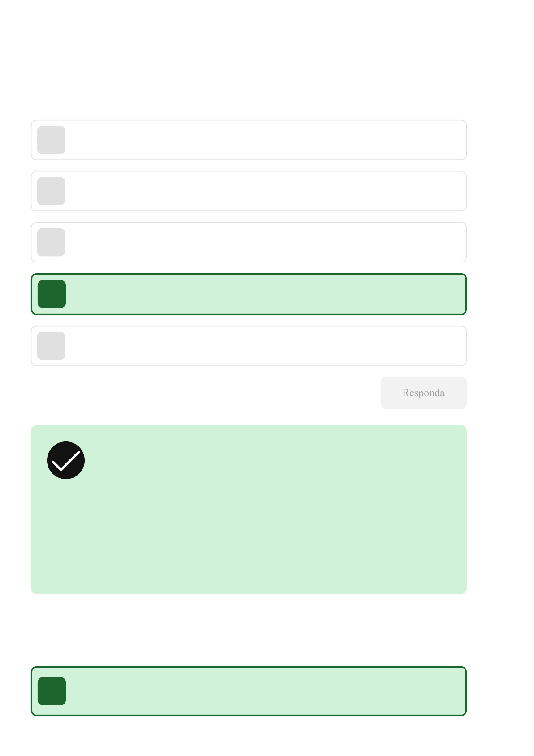Click the light green feedback panel

pyautogui.click(x=269, y=529)
